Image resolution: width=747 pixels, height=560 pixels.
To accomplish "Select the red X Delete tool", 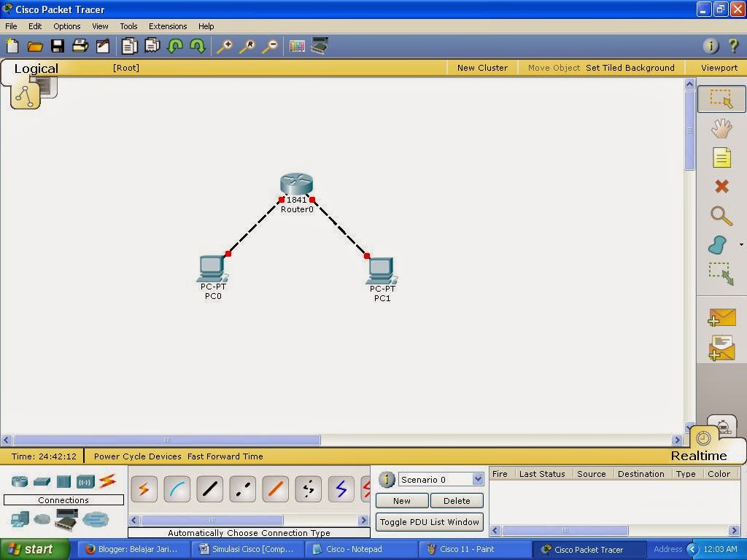I will click(x=721, y=186).
